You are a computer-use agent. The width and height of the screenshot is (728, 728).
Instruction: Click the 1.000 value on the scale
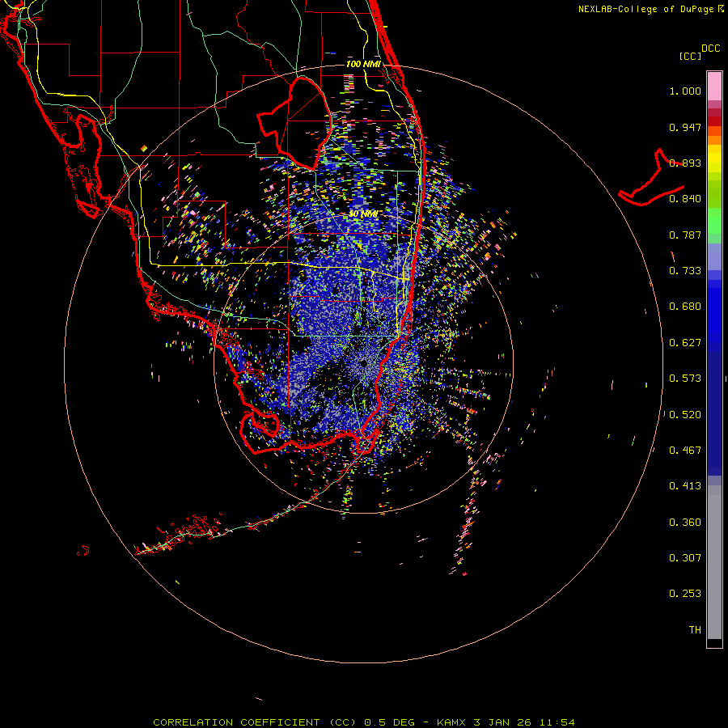[x=685, y=91]
